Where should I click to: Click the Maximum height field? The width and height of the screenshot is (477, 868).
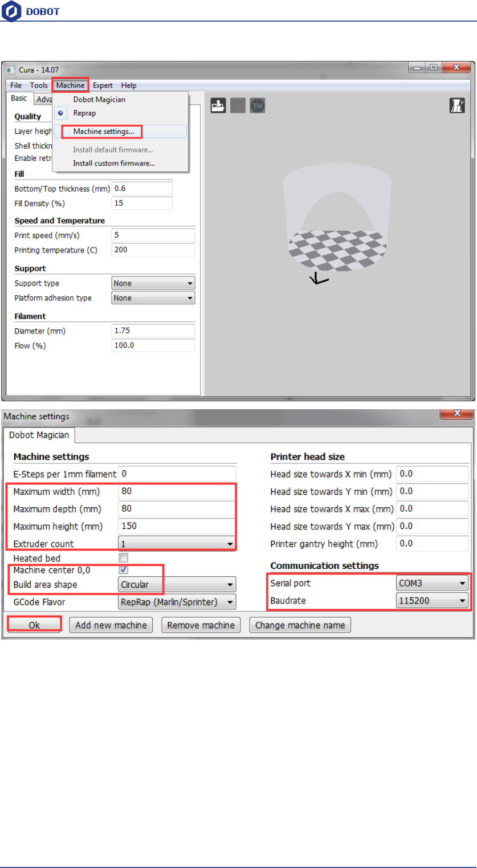point(177,525)
